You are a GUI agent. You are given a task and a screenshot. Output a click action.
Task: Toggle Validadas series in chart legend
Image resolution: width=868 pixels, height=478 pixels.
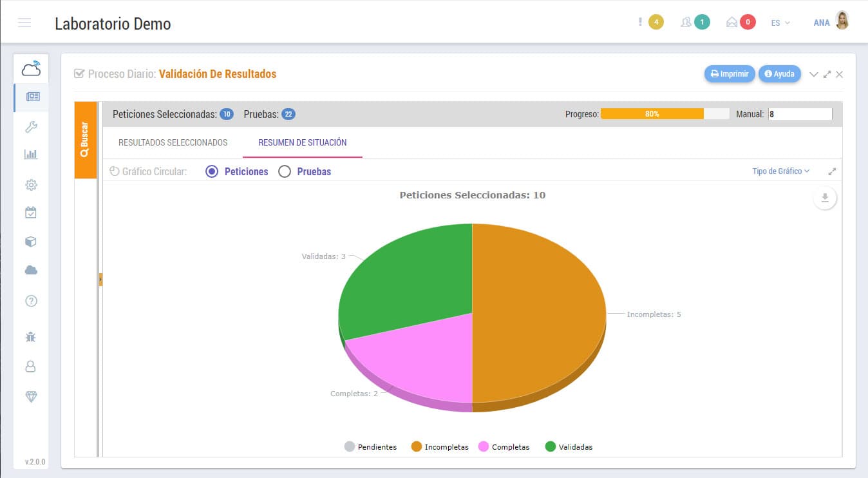(569, 447)
